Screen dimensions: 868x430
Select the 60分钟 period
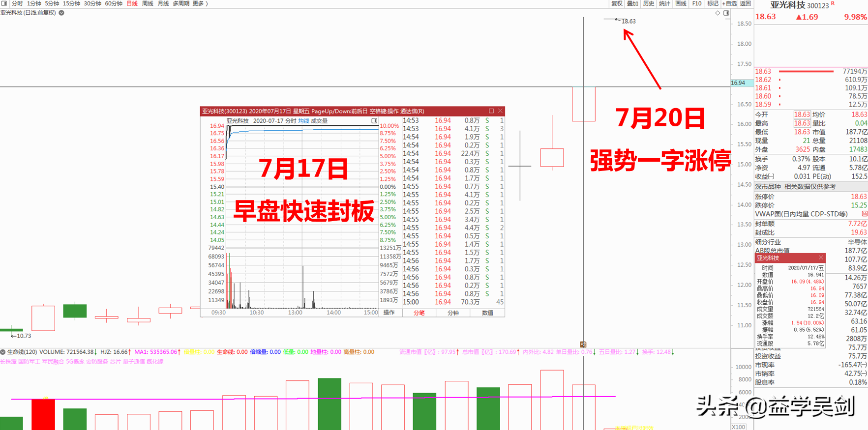tap(113, 3)
